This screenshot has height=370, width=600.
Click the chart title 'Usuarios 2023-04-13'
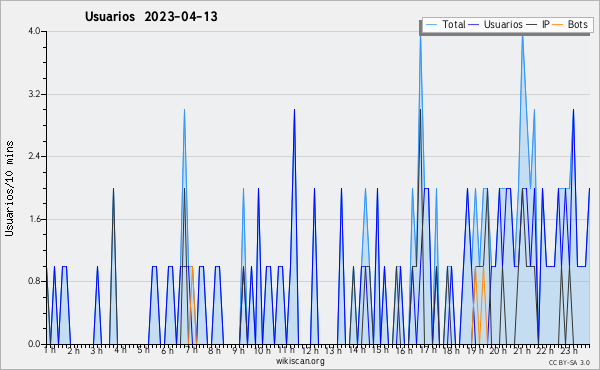tap(151, 17)
